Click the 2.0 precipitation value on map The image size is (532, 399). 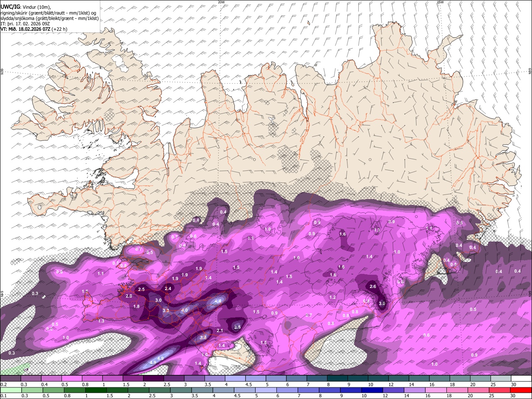pos(129,296)
